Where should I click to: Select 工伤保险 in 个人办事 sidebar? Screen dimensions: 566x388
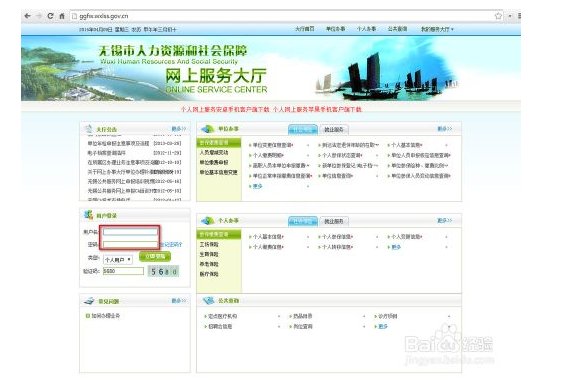pyautogui.click(x=209, y=244)
